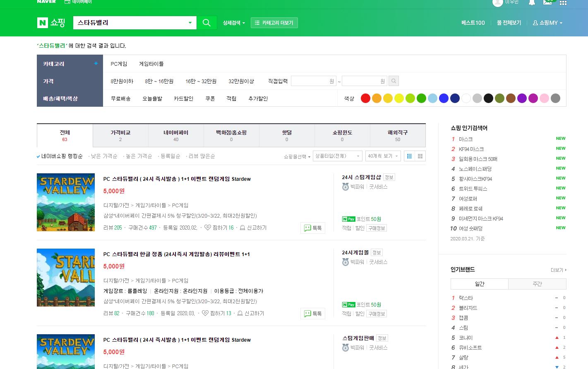Open 40개씩 보기 dropdown

pos(383,156)
